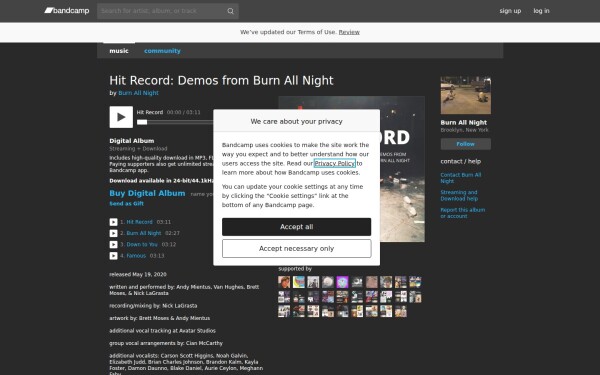Click the album title 'Hit Record: Demos from Burn All Night'
The image size is (600, 375).
coord(221,80)
